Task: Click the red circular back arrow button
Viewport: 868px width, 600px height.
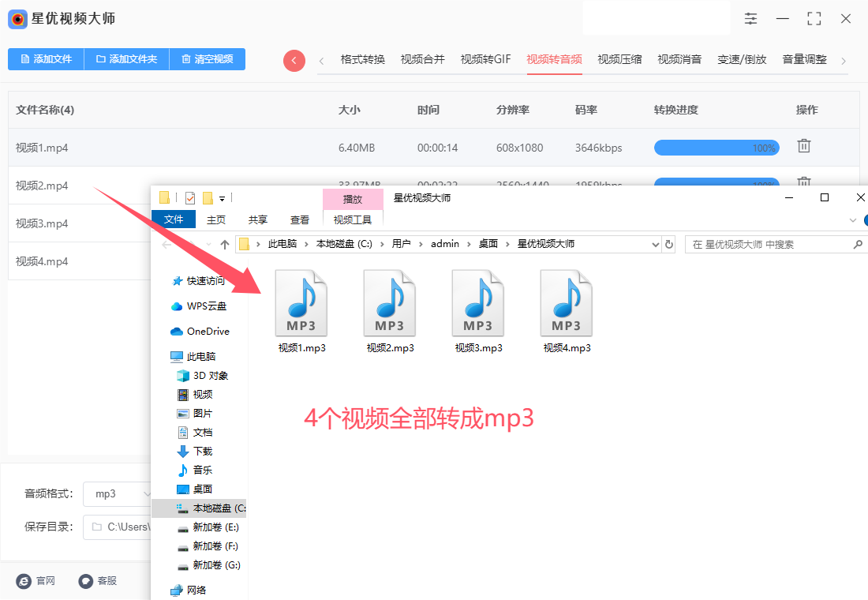Action: (x=294, y=60)
